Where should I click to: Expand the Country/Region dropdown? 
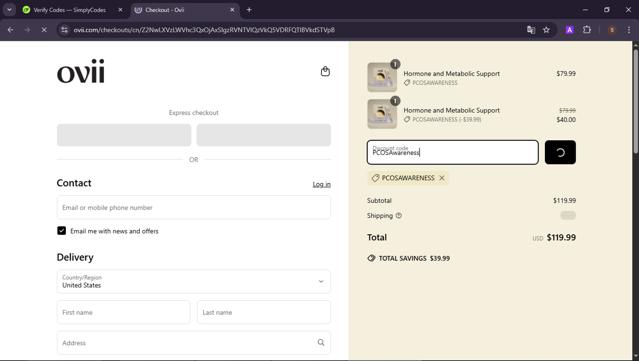coord(194,281)
